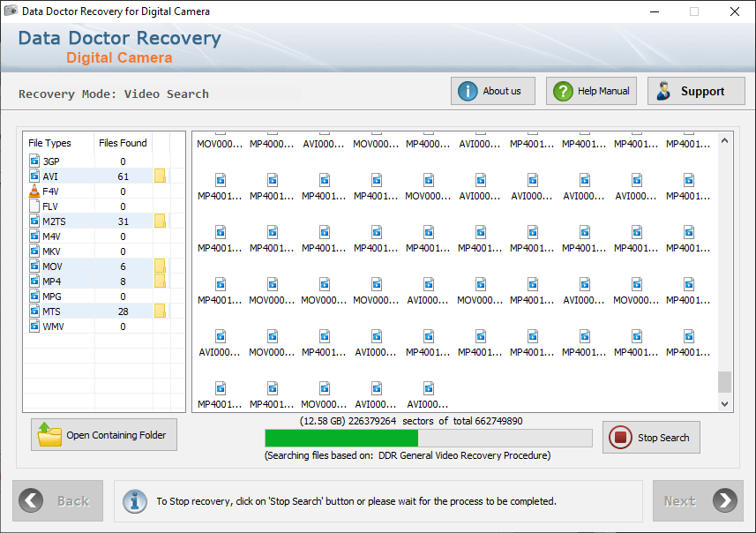Image resolution: width=756 pixels, height=533 pixels.
Task: Select the MOV file type row
Action: [x=104, y=266]
